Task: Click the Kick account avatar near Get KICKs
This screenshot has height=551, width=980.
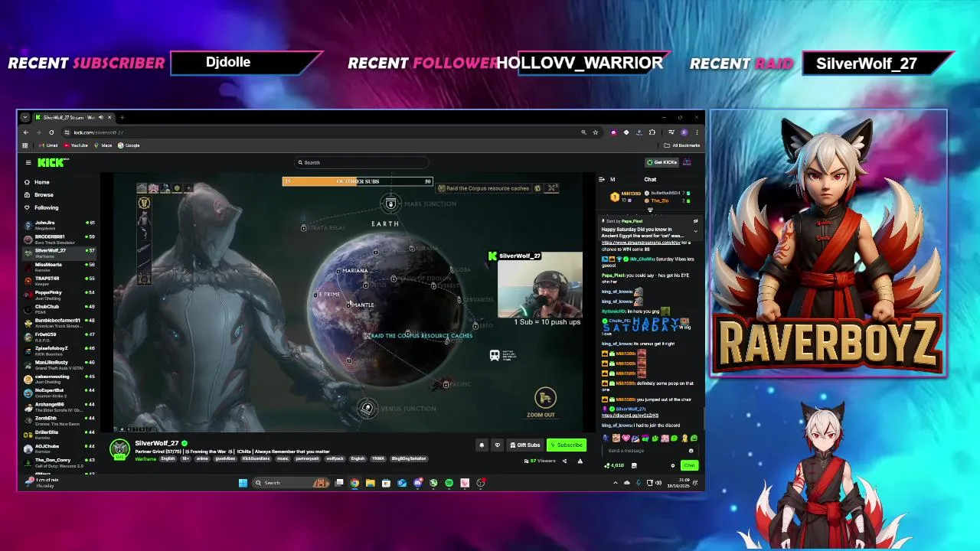Action: click(x=687, y=162)
